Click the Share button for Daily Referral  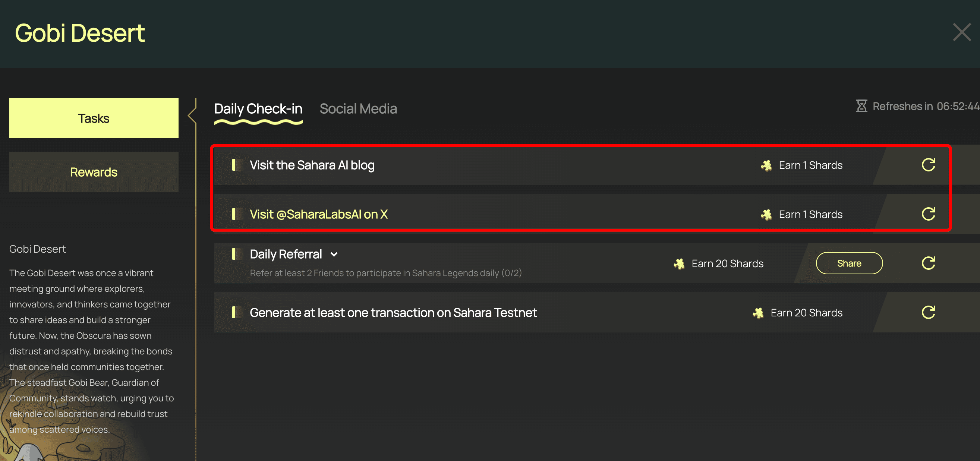click(849, 263)
